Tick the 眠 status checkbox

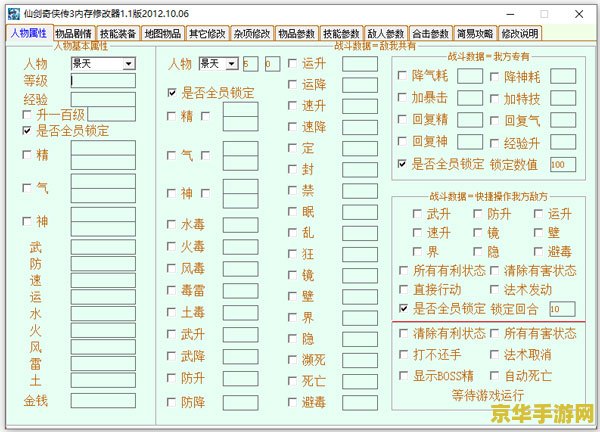click(x=292, y=212)
